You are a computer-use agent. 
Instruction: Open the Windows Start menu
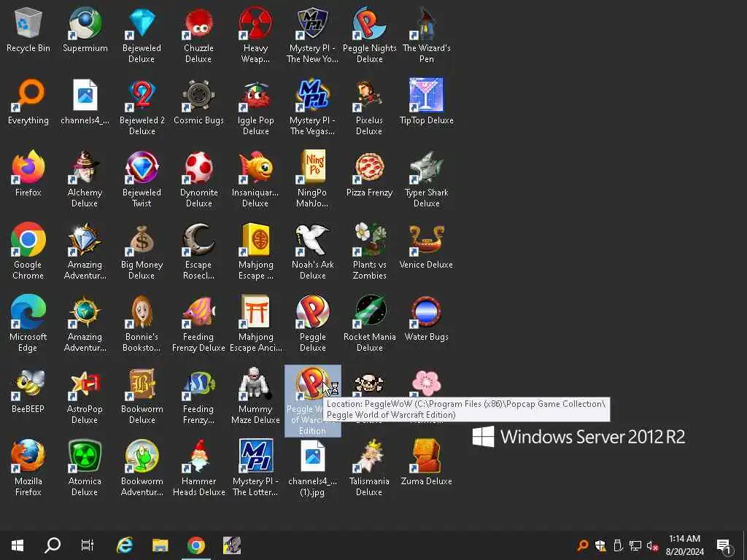point(18,545)
